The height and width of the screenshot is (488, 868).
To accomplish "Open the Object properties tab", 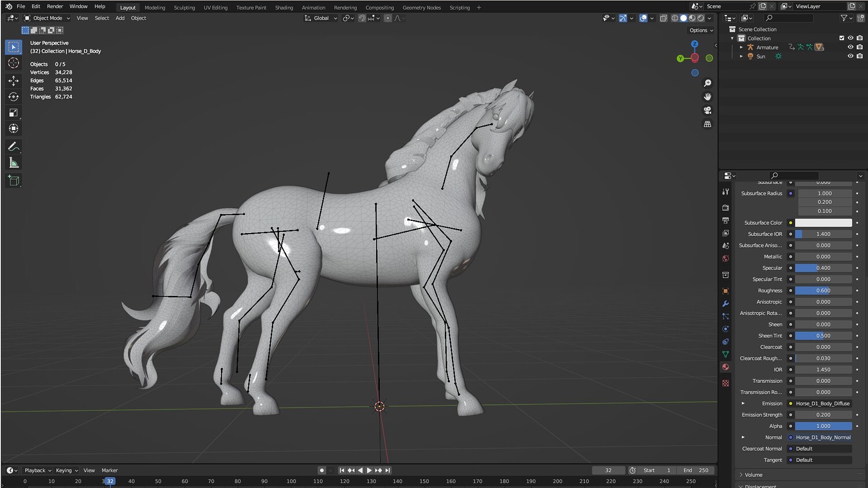I will (726, 291).
